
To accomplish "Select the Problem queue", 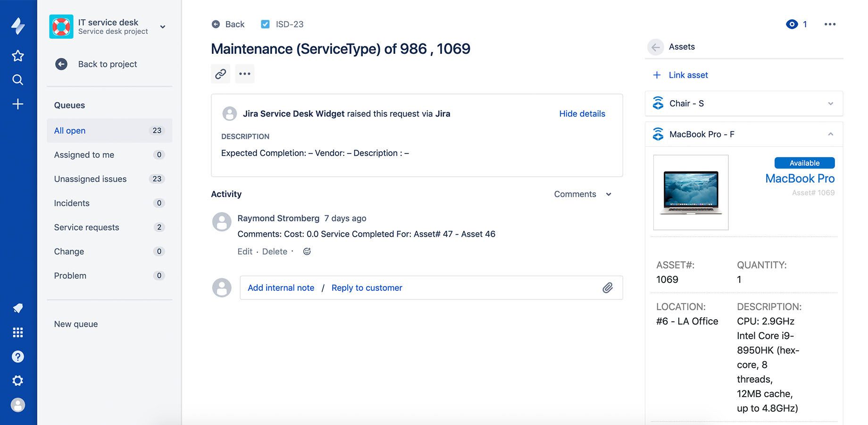I will tap(109, 275).
